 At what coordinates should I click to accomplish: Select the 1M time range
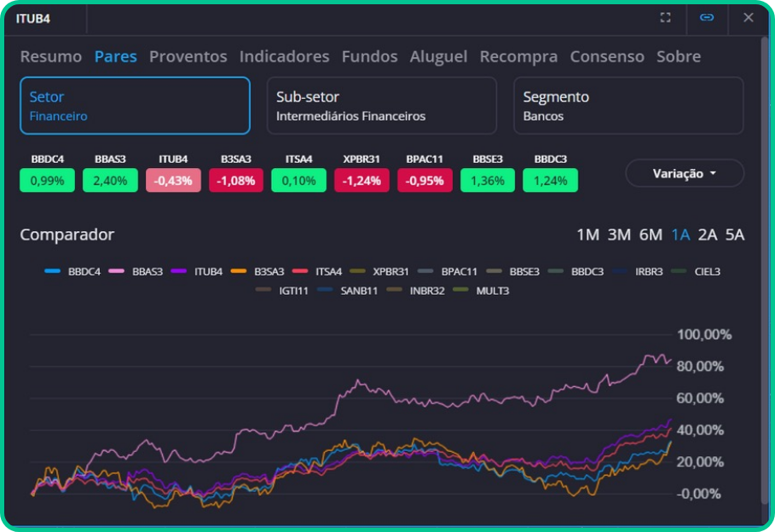587,235
